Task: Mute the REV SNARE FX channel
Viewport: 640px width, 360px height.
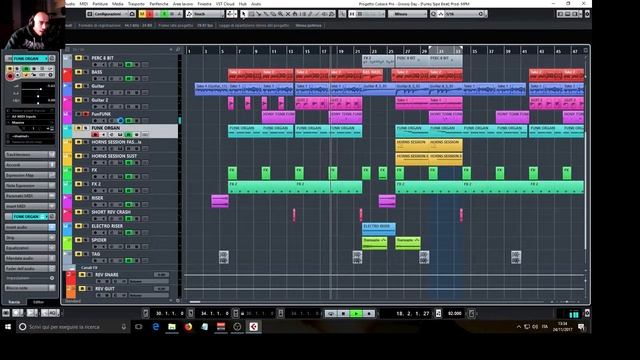Action: (x=82, y=275)
